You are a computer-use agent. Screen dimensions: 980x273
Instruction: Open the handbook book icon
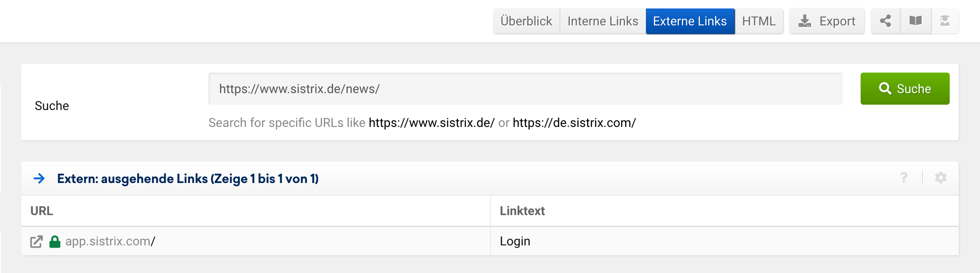(x=916, y=21)
